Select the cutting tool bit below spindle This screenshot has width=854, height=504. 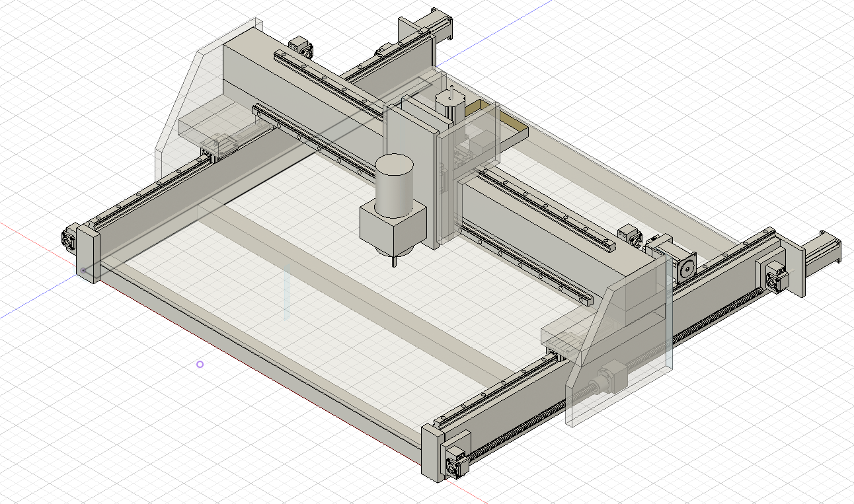click(395, 261)
